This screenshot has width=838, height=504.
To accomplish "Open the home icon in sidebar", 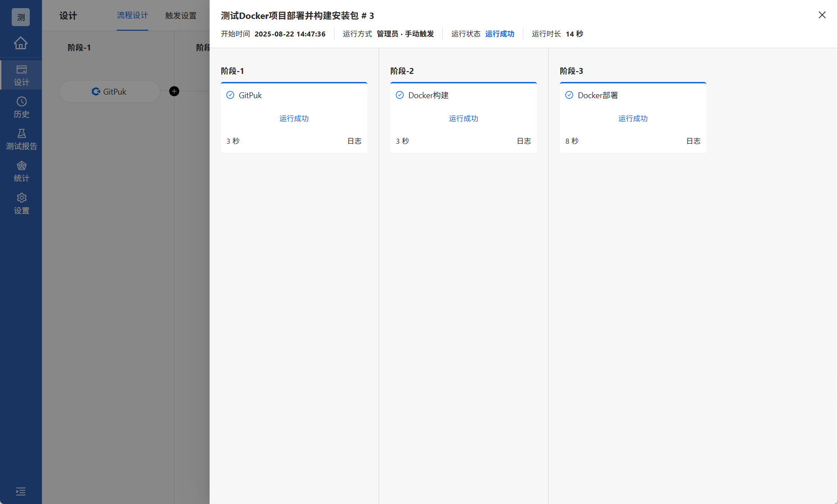I will pyautogui.click(x=21, y=43).
